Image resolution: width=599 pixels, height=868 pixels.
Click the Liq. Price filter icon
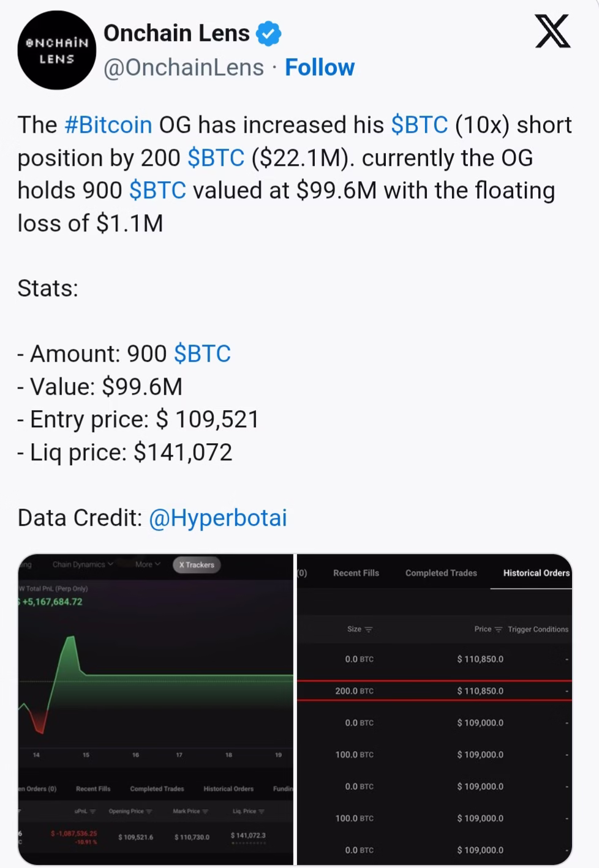[x=262, y=812]
